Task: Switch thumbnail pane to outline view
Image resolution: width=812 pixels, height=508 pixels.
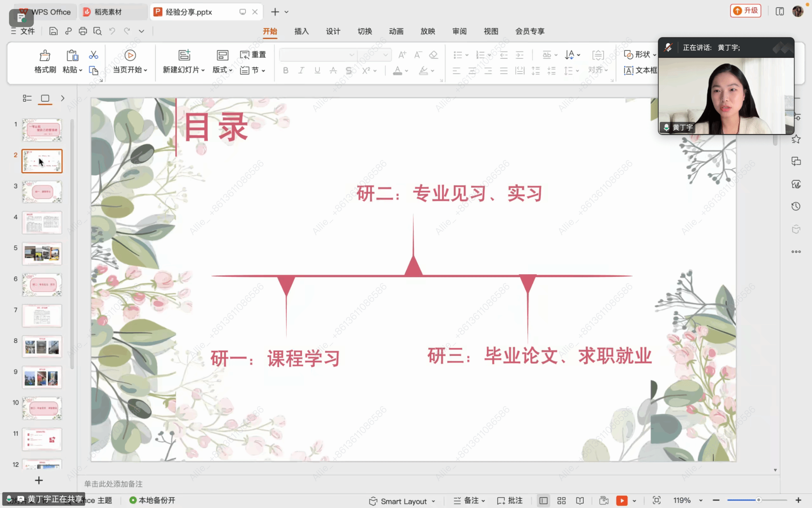Action: click(27, 98)
